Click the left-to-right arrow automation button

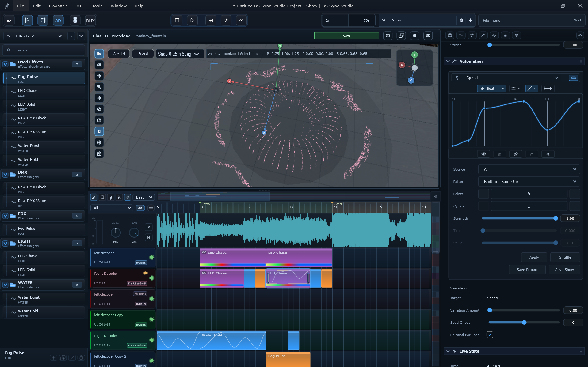[x=548, y=89]
